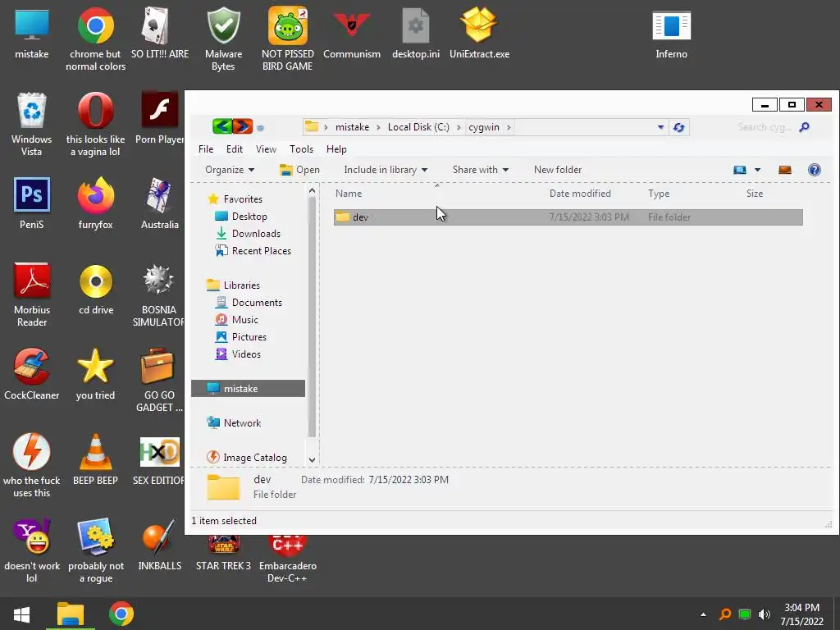Image resolution: width=840 pixels, height=630 pixels.
Task: Click the Windows Start button
Action: tap(22, 614)
